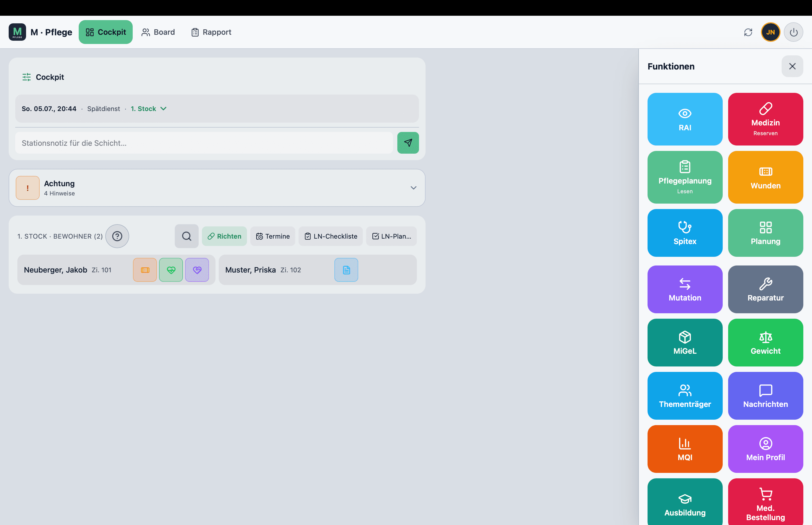Send the station note with the paper plane icon
Viewport: 812px width, 525px height.
click(x=408, y=143)
